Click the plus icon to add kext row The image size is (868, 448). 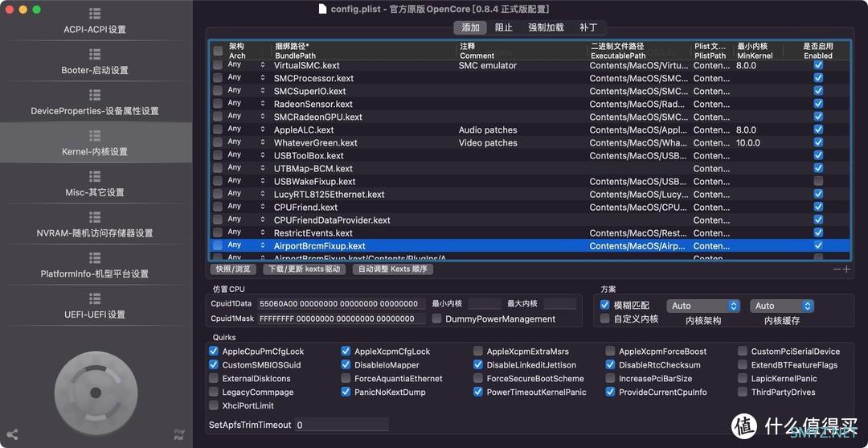click(x=846, y=269)
